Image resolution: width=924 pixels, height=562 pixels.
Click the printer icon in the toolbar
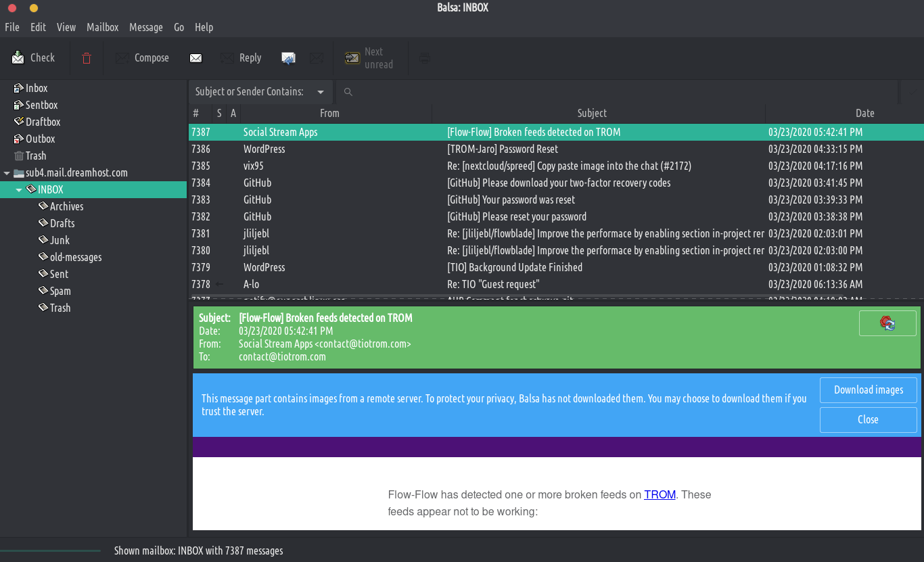(x=425, y=58)
